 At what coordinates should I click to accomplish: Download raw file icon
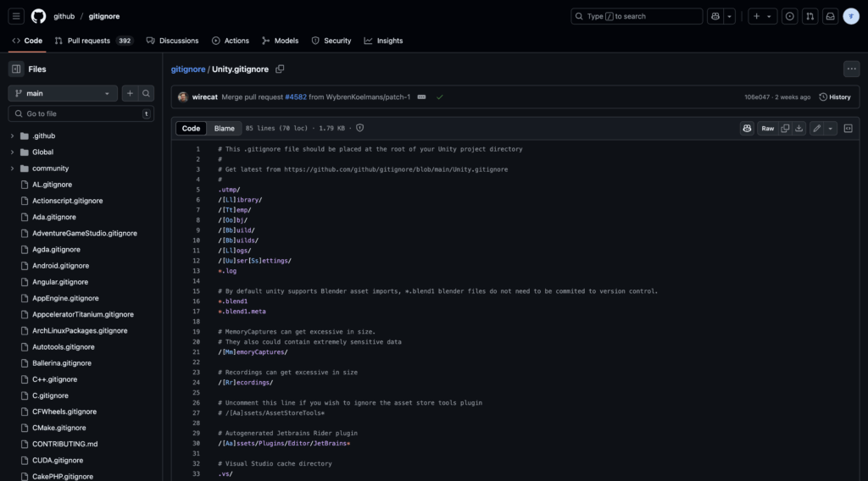click(x=798, y=128)
